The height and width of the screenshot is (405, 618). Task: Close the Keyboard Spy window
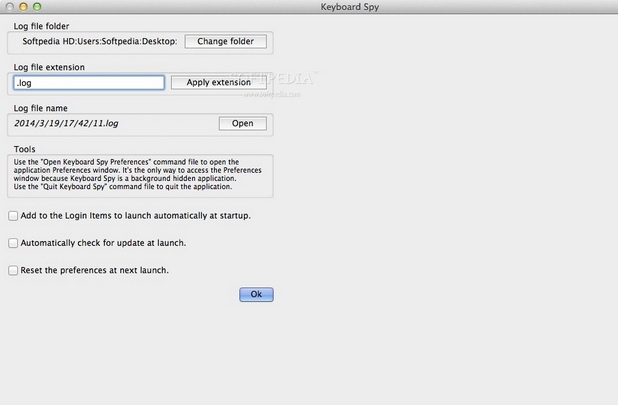point(9,7)
